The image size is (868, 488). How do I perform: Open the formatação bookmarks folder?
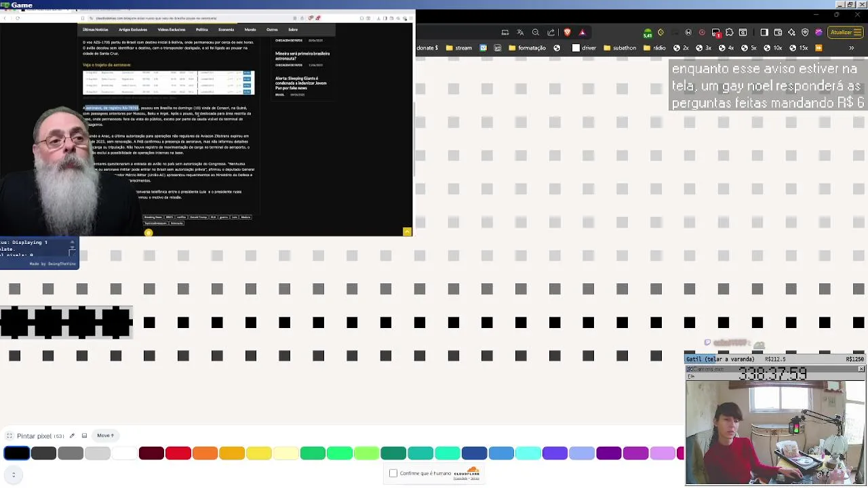(x=526, y=48)
